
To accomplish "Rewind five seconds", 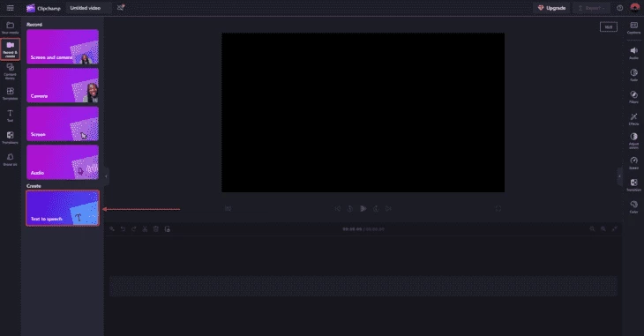I will [350, 209].
